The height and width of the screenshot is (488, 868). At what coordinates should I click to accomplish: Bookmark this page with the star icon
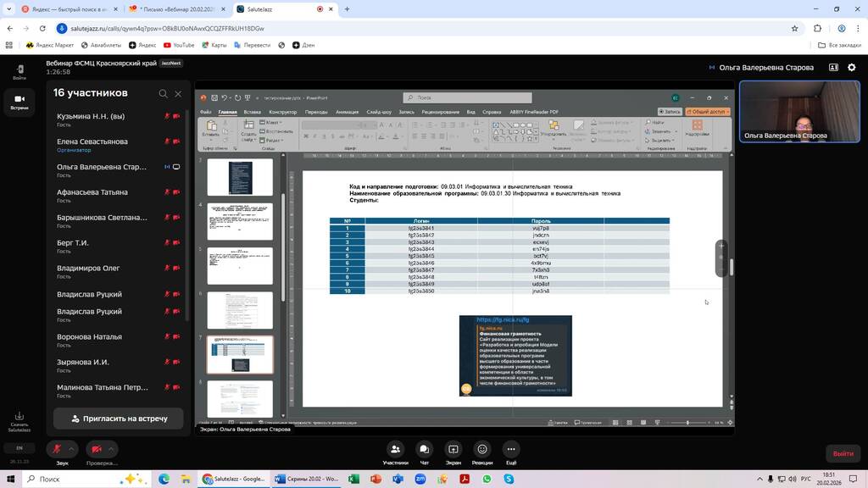coord(794,28)
